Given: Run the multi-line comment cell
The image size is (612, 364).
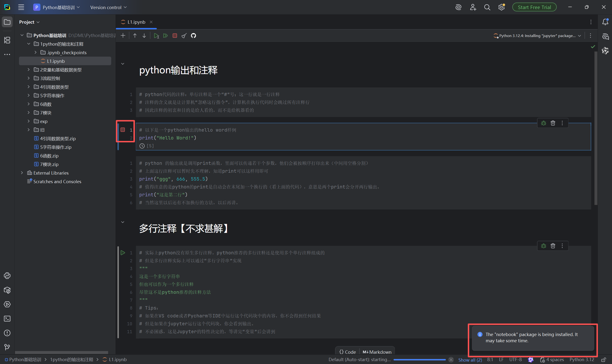Looking at the screenshot, I should [123, 253].
